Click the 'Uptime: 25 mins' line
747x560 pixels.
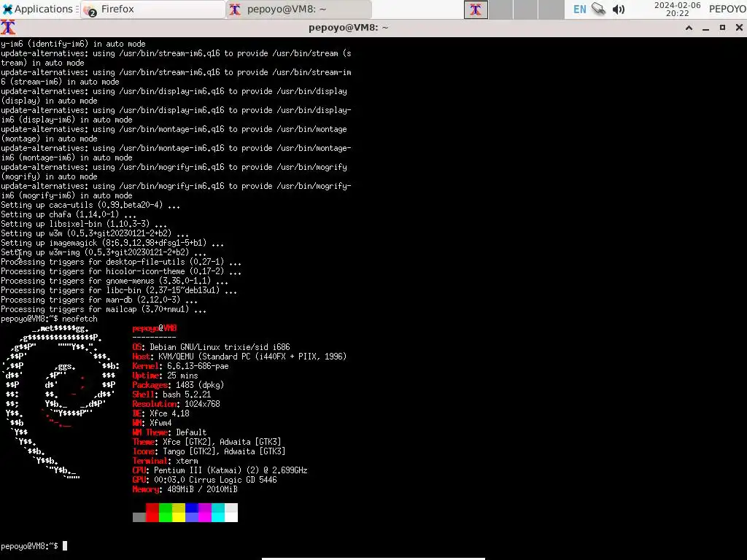(x=166, y=376)
